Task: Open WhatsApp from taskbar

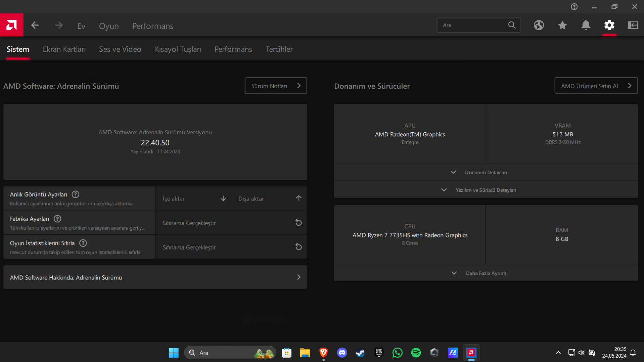Action: (398, 353)
